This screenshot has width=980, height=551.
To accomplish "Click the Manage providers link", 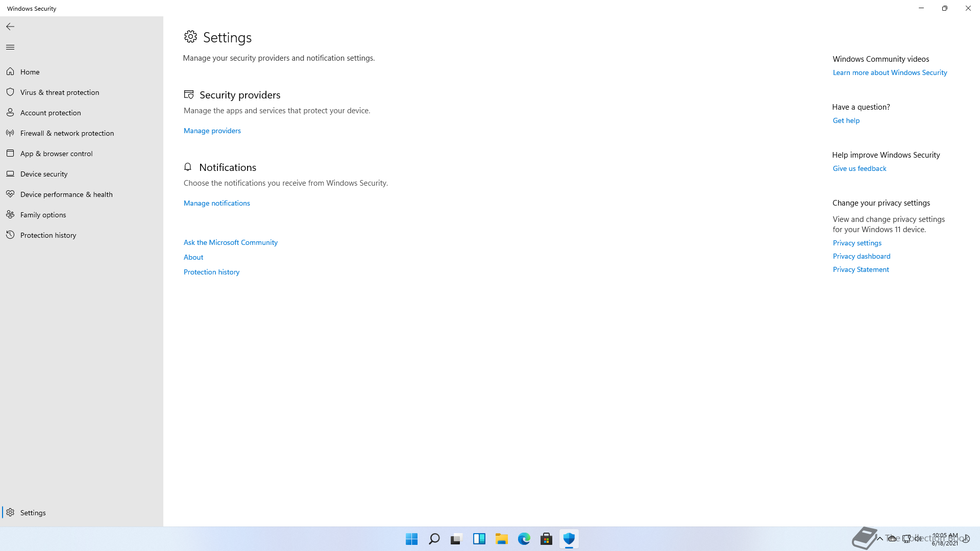I will [x=212, y=131].
